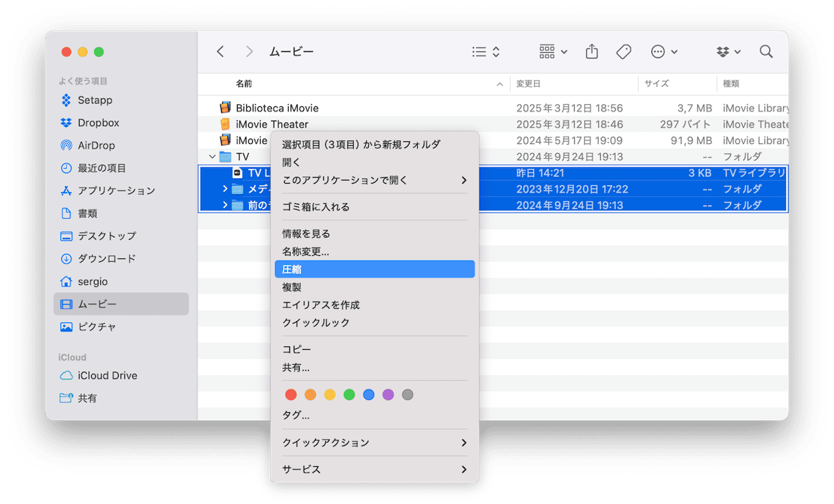
Task: Click the Tags icon in the toolbar
Action: (x=623, y=52)
